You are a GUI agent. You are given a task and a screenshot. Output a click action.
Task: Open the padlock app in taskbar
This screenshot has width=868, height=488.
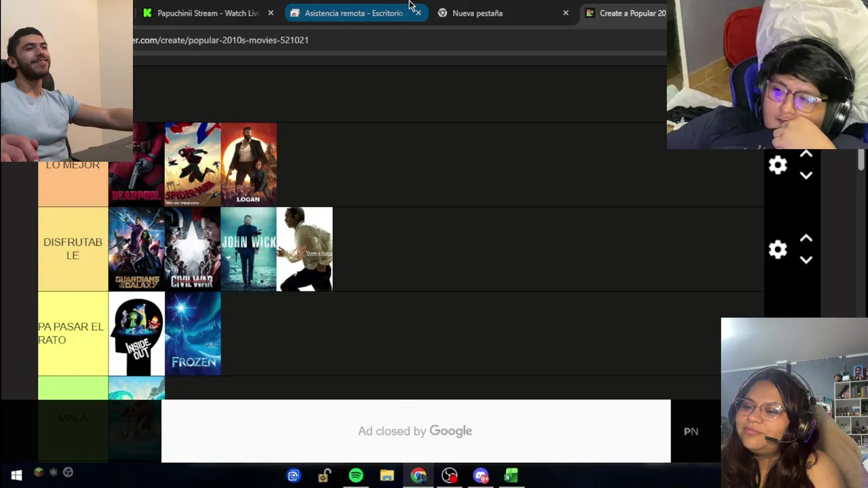tap(325, 476)
